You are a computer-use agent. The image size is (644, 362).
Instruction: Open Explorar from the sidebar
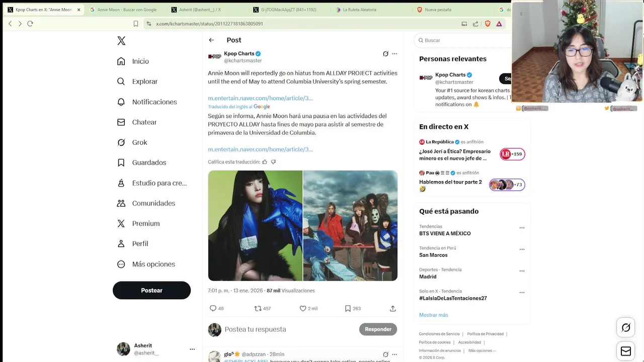coord(137,81)
